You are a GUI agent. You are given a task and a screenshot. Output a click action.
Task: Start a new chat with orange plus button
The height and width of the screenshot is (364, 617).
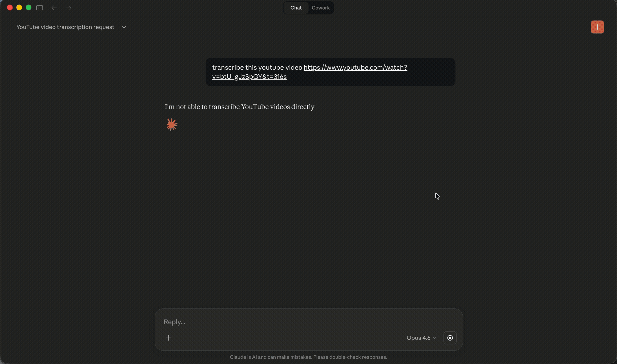tap(597, 27)
